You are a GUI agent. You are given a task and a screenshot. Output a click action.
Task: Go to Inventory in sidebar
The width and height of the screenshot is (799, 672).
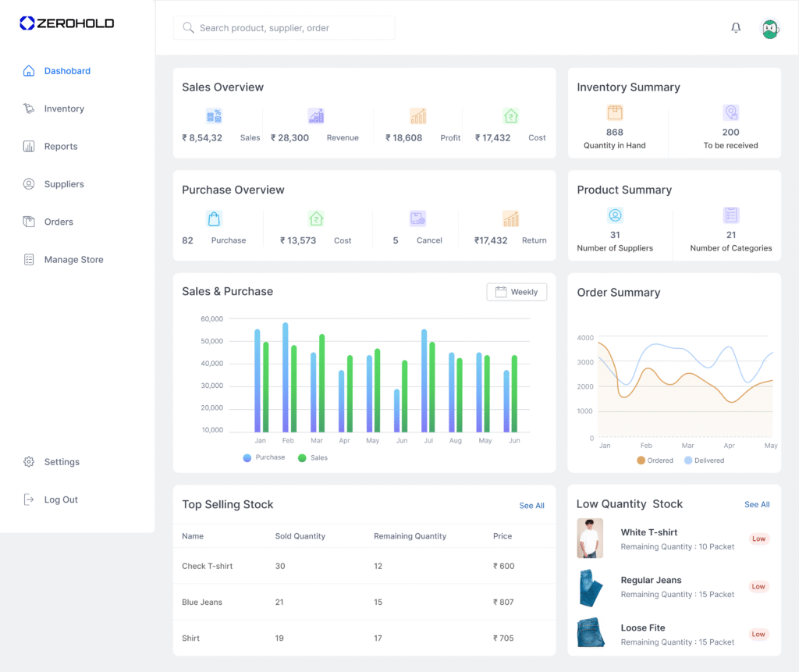tap(64, 108)
